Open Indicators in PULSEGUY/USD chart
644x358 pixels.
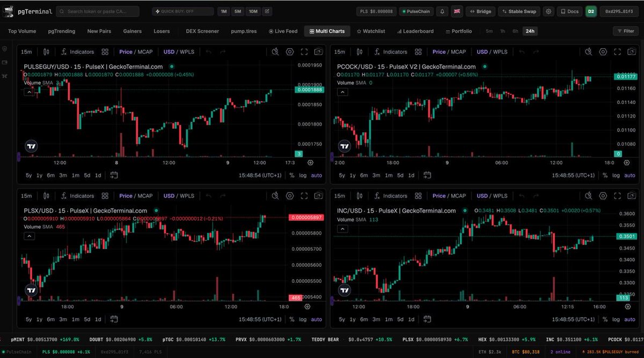coord(77,52)
